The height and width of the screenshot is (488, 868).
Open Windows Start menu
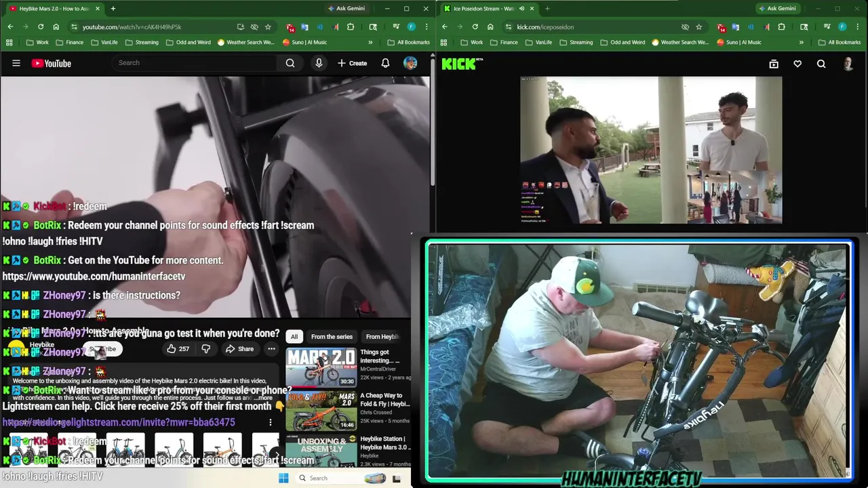tap(283, 478)
